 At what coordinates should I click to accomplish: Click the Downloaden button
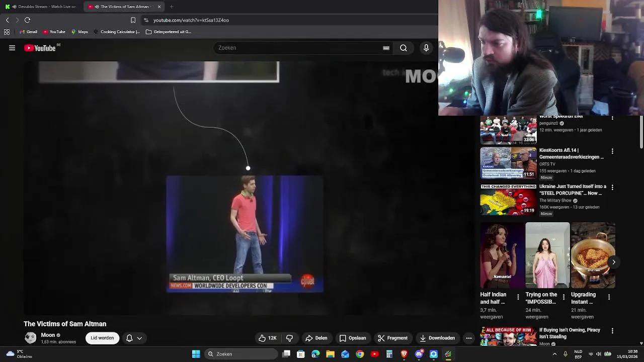(437, 338)
